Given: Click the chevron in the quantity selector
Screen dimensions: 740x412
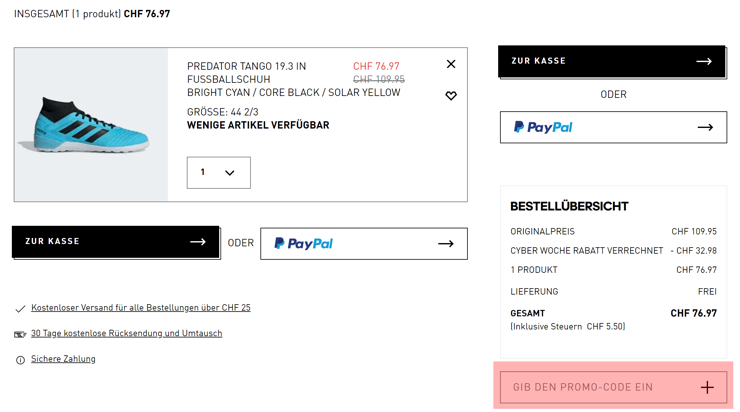Looking at the screenshot, I should tap(229, 173).
